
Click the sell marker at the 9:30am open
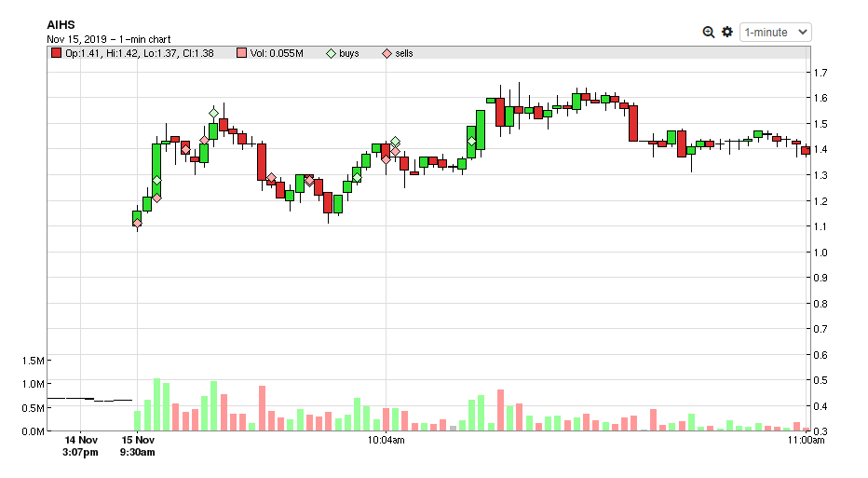[137, 224]
